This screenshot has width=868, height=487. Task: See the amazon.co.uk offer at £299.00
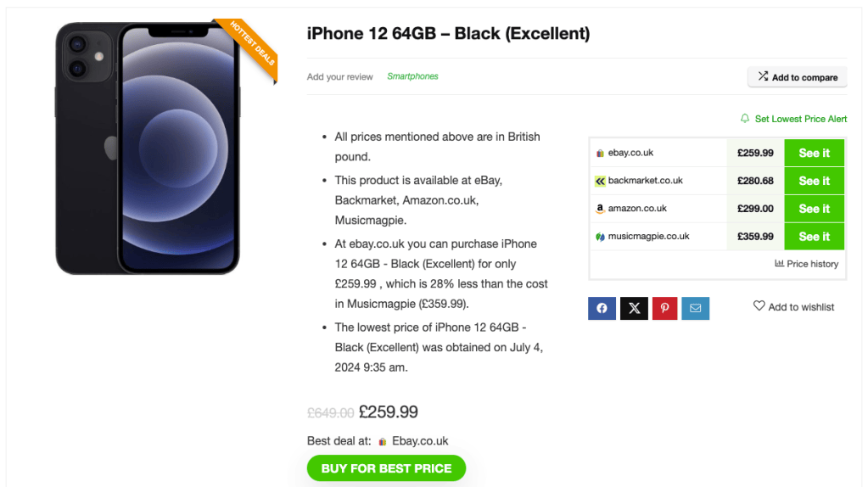(x=814, y=209)
